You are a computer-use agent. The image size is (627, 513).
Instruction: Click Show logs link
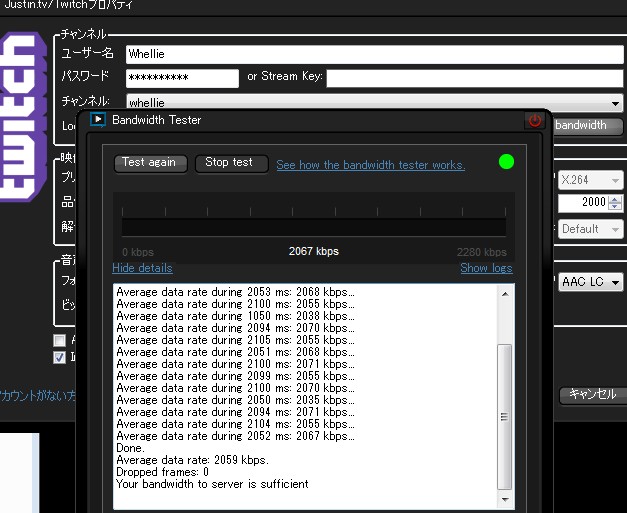(486, 268)
